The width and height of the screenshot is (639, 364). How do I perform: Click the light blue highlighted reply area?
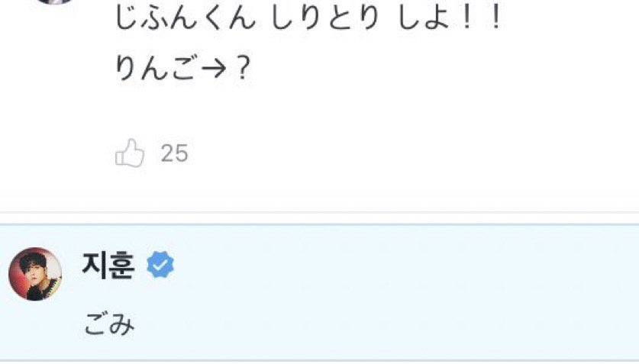319,292
